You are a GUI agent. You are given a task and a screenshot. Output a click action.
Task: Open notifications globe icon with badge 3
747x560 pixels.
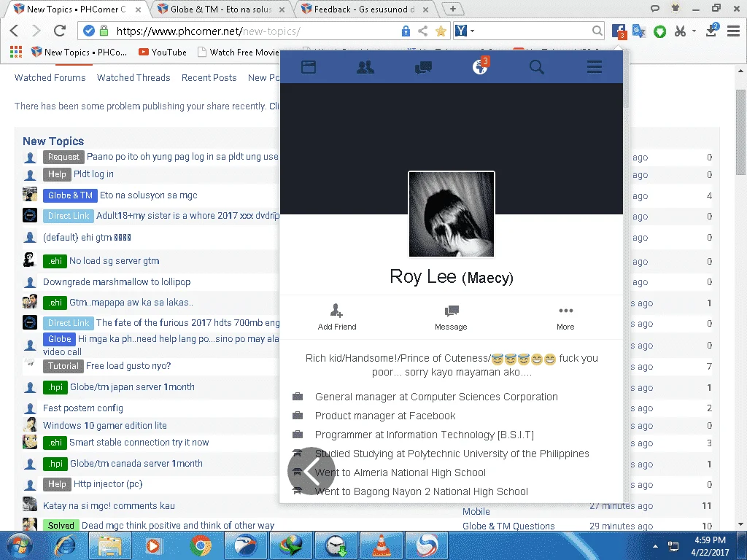point(480,66)
